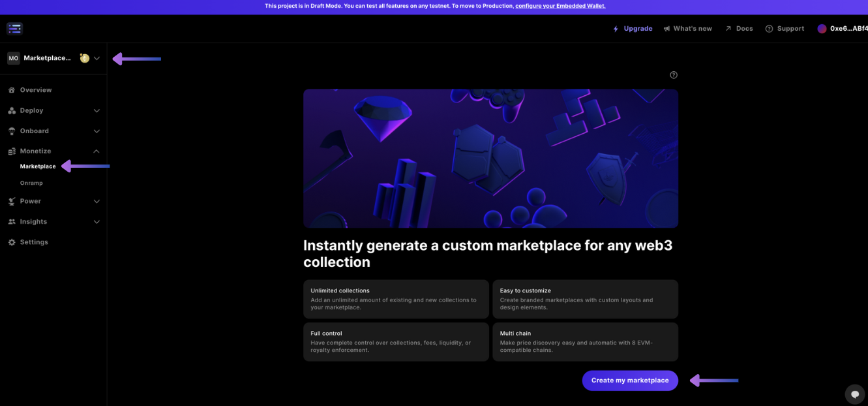This screenshot has width=868, height=406.
Task: Select Onramp under Monetize
Action: pyautogui.click(x=31, y=183)
